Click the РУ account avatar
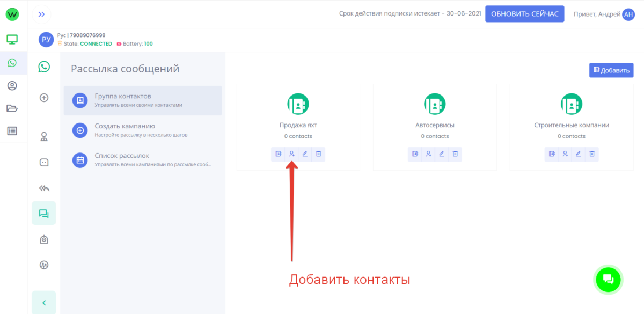 [47, 40]
